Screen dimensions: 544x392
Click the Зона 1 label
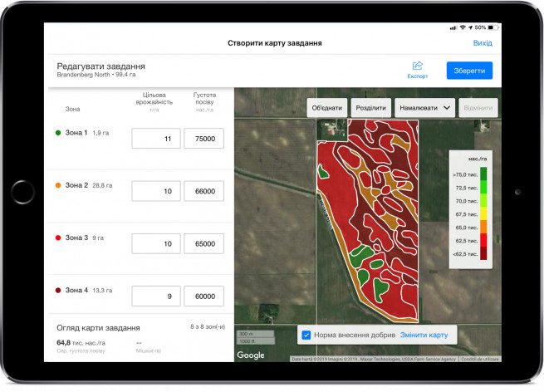(76, 133)
